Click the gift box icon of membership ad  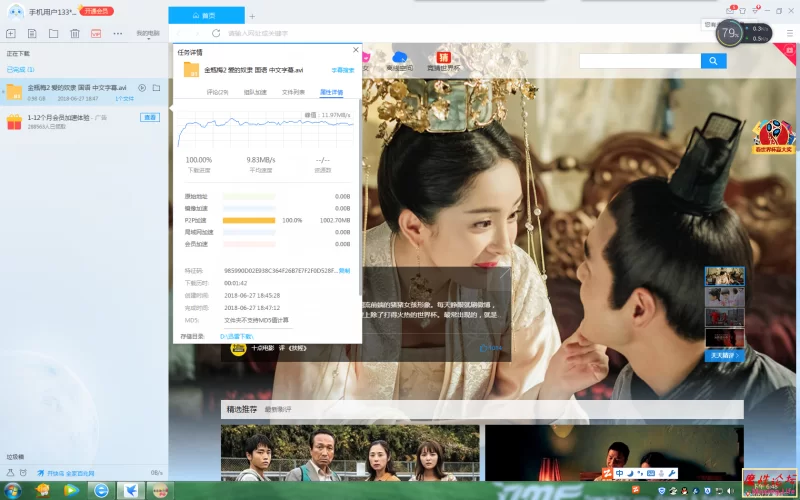point(14,121)
